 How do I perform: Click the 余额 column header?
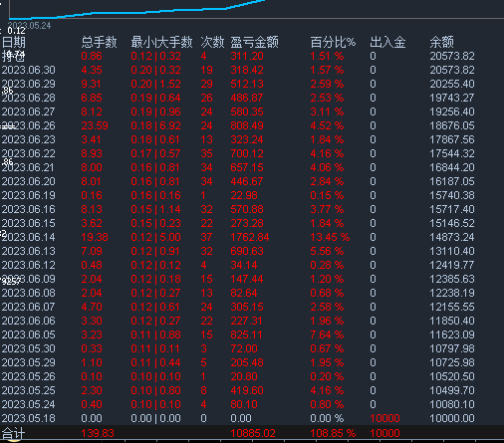441,42
